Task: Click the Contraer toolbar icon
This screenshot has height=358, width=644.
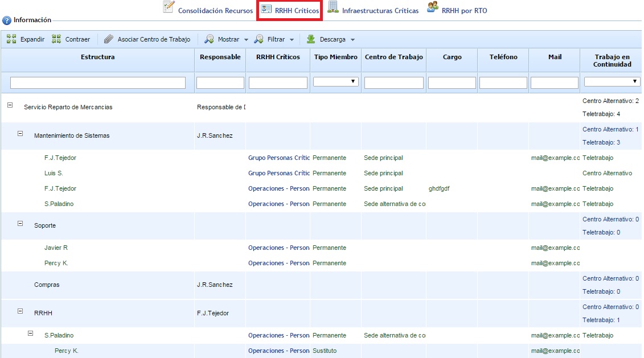Action: [x=56, y=39]
